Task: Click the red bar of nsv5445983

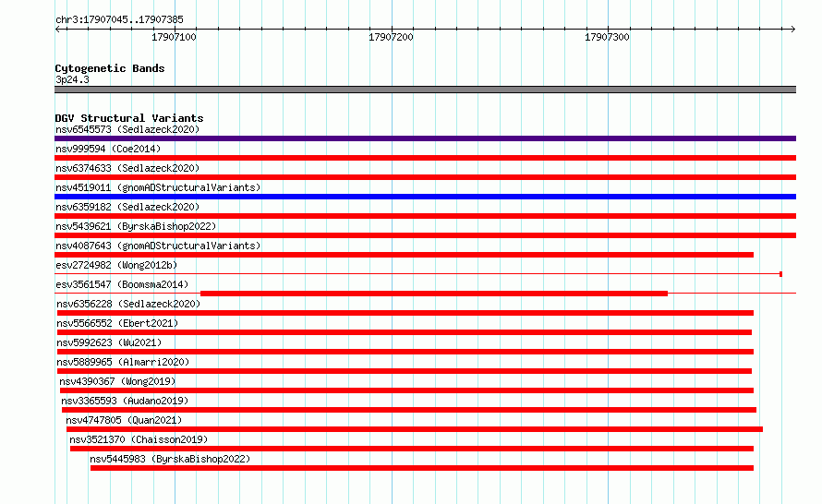Action: click(422, 468)
